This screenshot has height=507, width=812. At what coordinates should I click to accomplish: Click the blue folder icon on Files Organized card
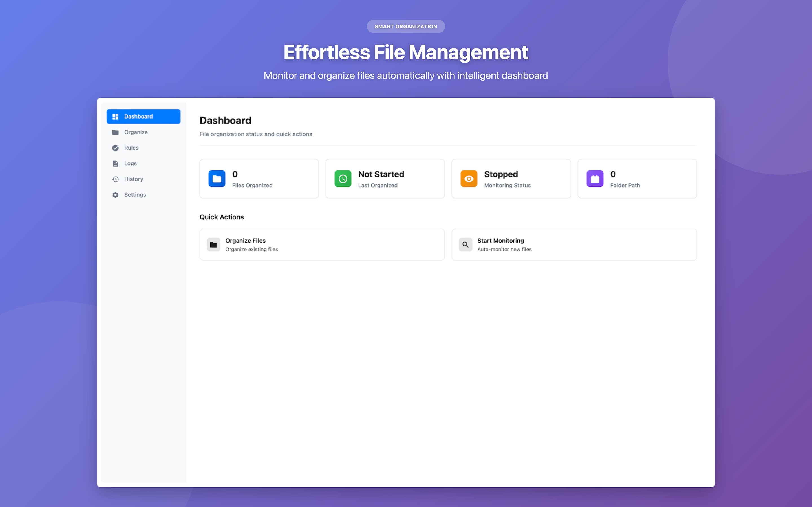tap(217, 178)
